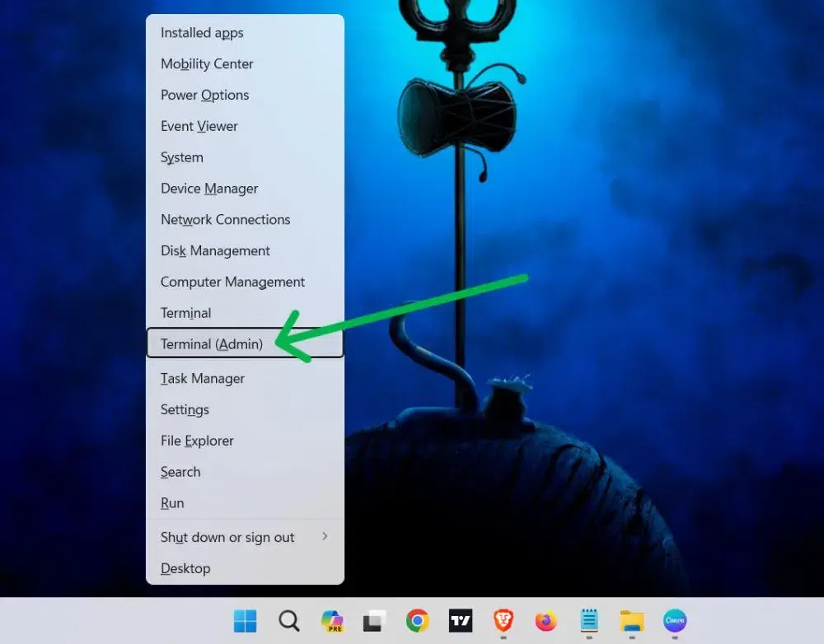824x644 pixels.
Task: Launch Google Chrome from taskbar
Action: coord(418,621)
